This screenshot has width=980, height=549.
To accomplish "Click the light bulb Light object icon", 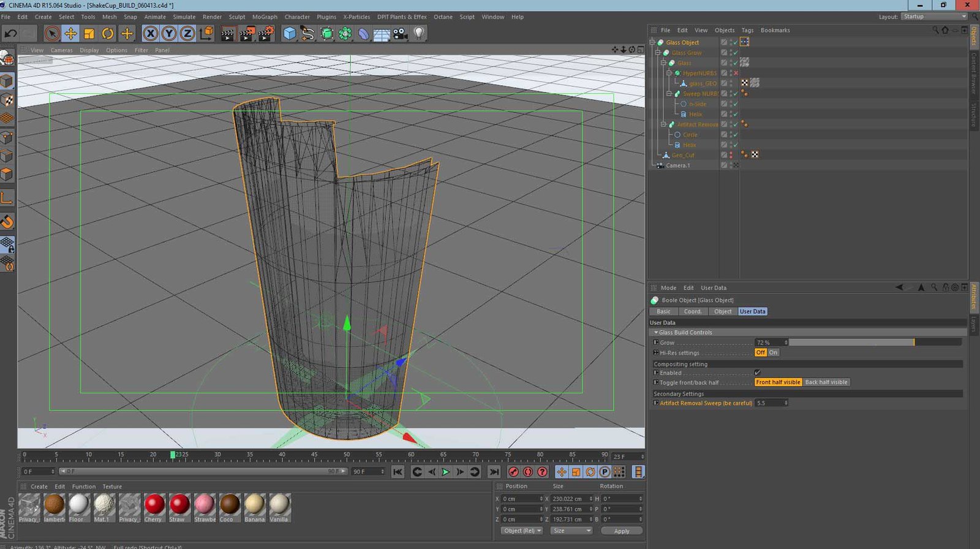I will tap(419, 34).
